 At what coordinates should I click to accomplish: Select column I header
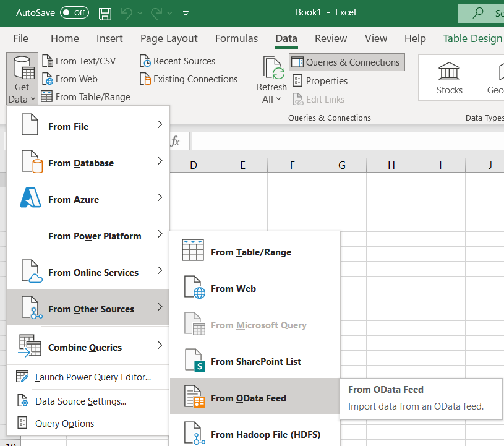(x=441, y=165)
